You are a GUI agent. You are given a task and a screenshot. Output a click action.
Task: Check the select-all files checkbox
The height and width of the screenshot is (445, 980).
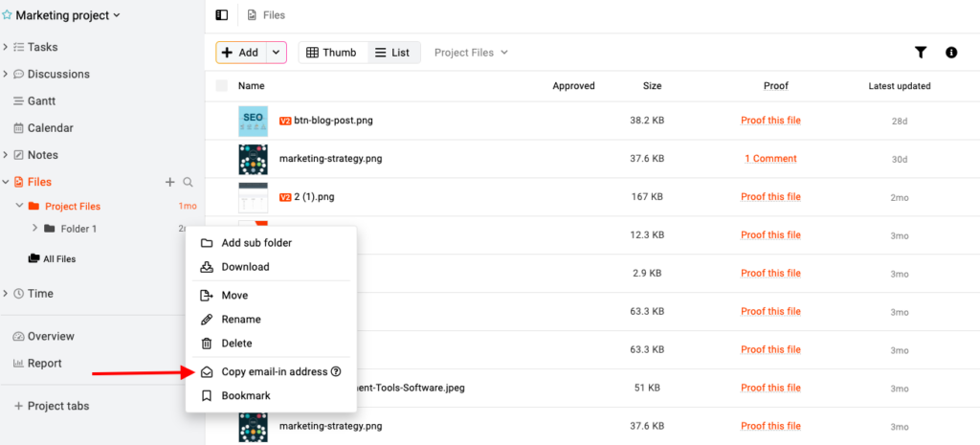(222, 86)
